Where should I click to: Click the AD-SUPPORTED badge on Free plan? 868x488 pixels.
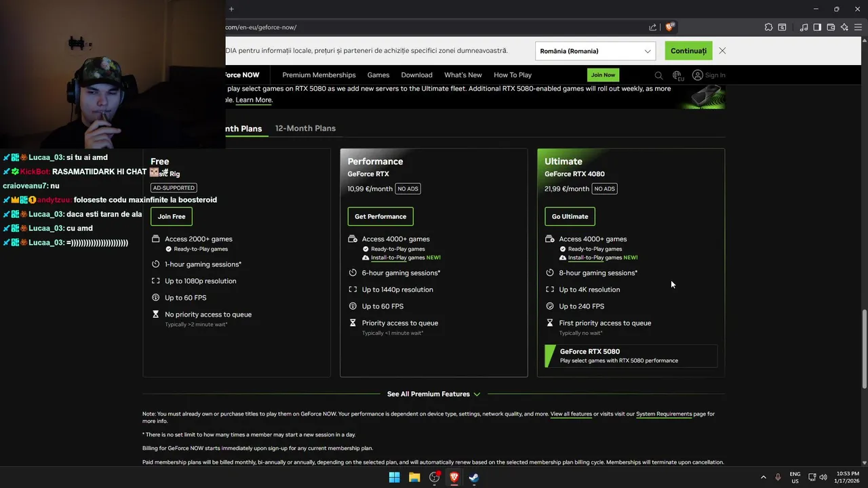point(174,188)
